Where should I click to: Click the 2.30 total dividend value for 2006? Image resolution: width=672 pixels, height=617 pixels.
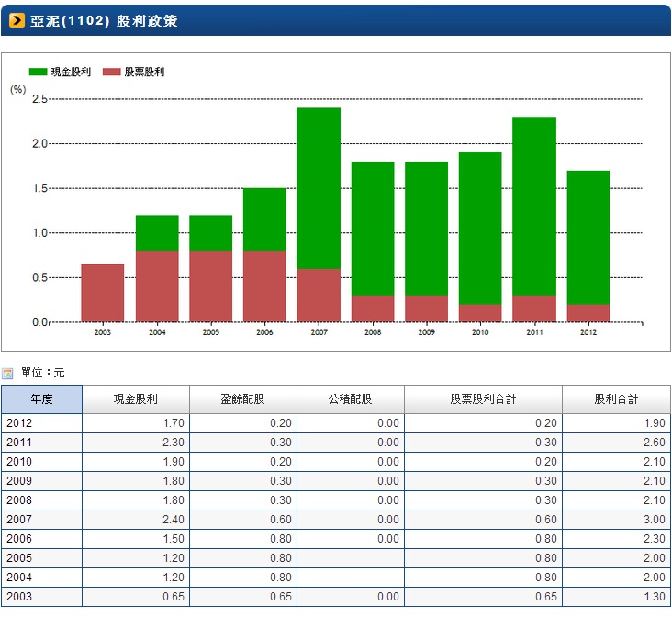click(x=655, y=539)
